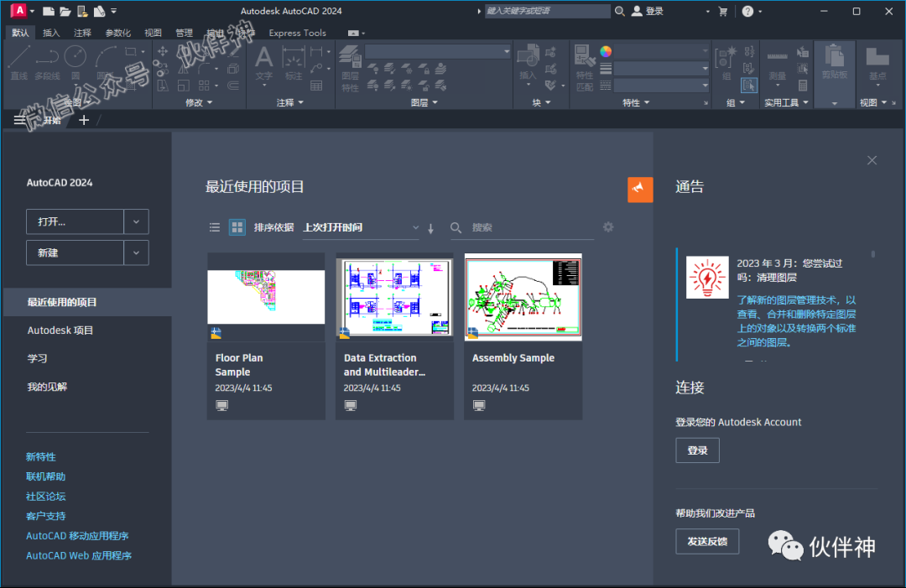Open the 社区论坛 link
Viewport: 906px width, 588px height.
pos(45,497)
